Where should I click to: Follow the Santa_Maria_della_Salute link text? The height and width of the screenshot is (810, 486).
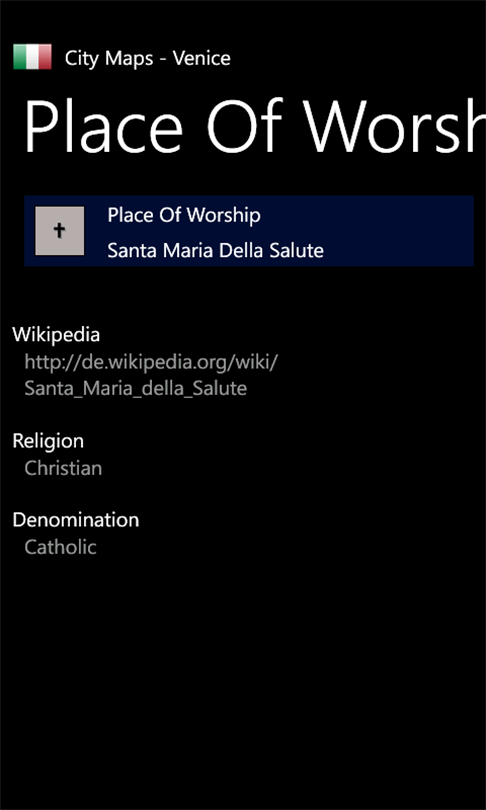click(135, 388)
